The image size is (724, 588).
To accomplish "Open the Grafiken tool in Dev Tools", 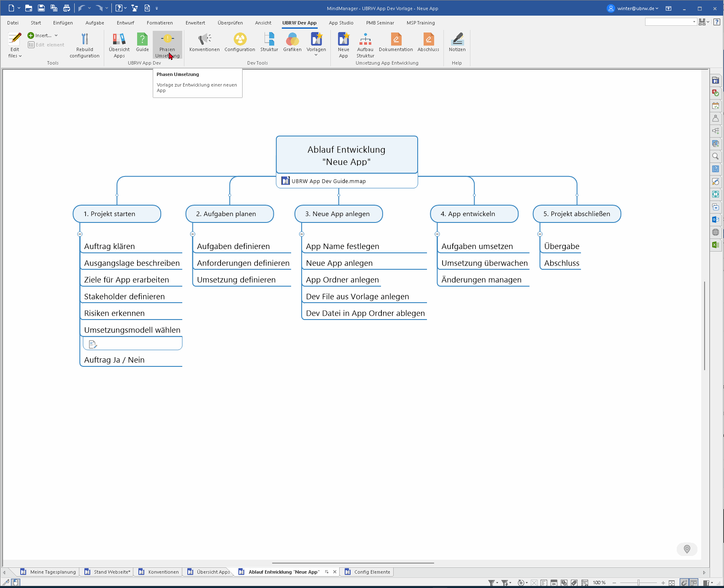I will pos(292,40).
